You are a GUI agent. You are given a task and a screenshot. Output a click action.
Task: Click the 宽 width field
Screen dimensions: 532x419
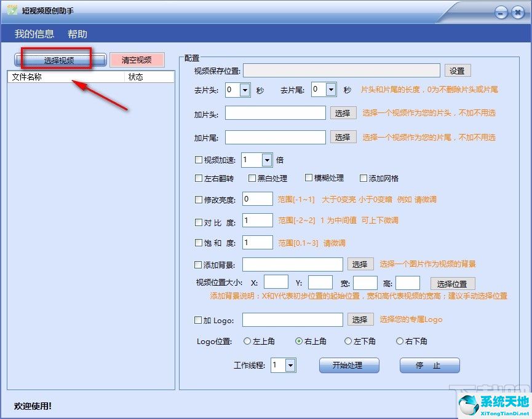click(x=365, y=283)
